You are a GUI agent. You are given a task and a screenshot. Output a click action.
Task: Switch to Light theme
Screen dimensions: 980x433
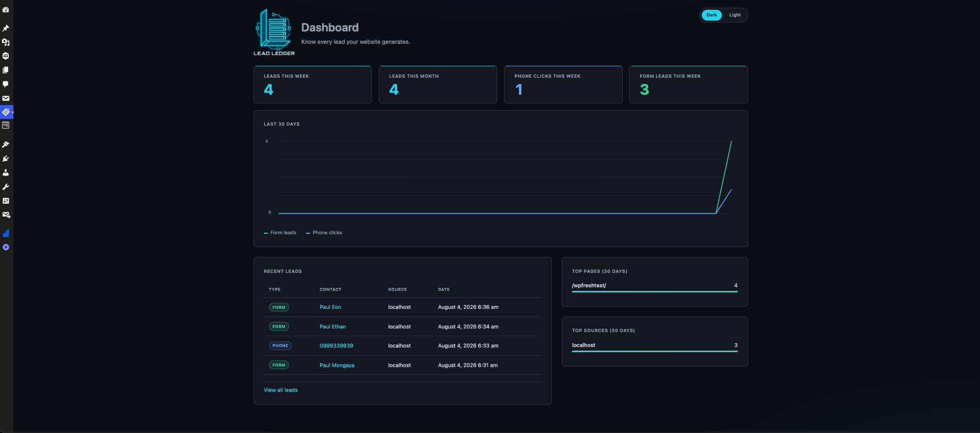[x=735, y=15]
